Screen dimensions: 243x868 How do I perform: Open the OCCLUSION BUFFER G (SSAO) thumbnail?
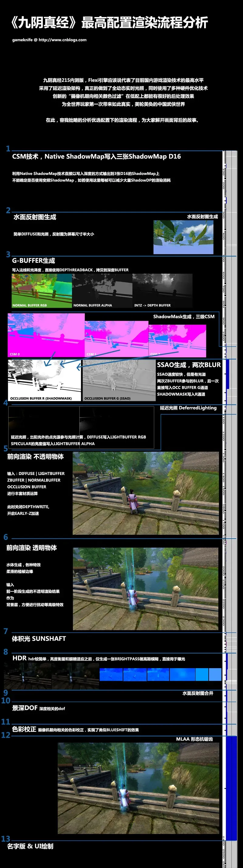(x=119, y=380)
